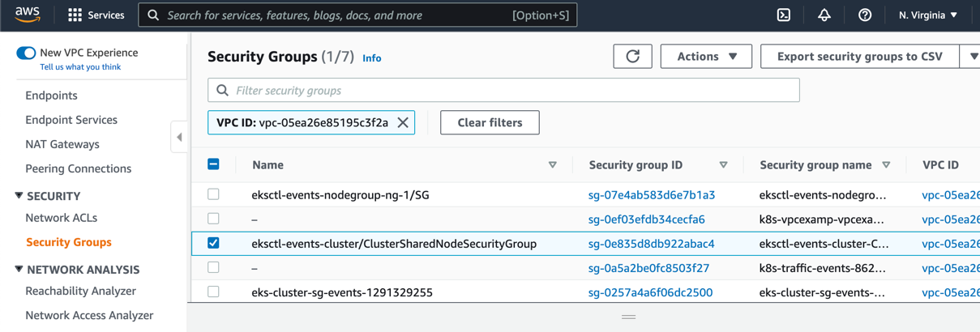980x332 pixels.
Task: Launch the CloudShell terminal icon
Action: pyautogui.click(x=784, y=15)
